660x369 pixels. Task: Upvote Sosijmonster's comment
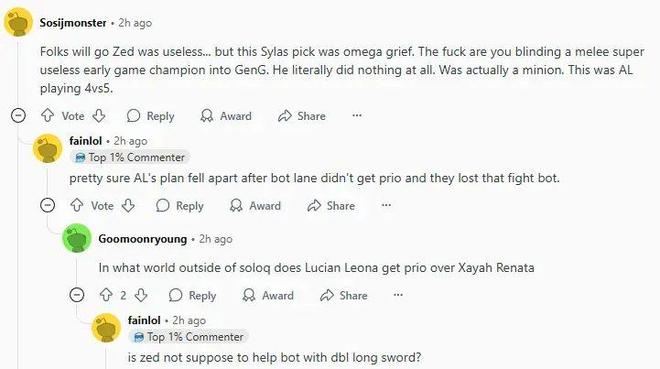click(48, 116)
